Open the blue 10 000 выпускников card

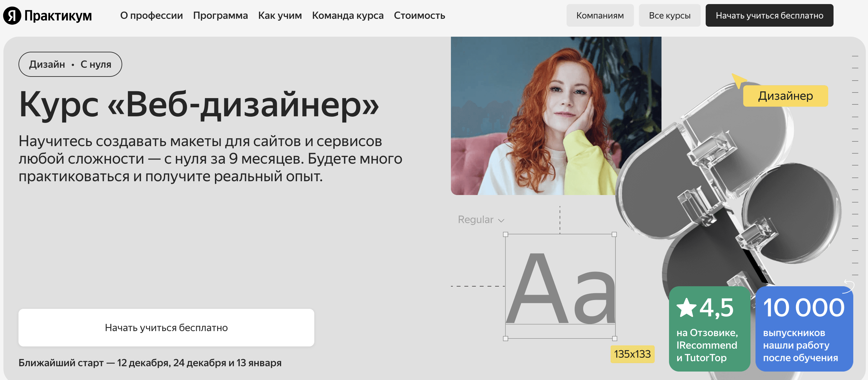click(x=804, y=329)
